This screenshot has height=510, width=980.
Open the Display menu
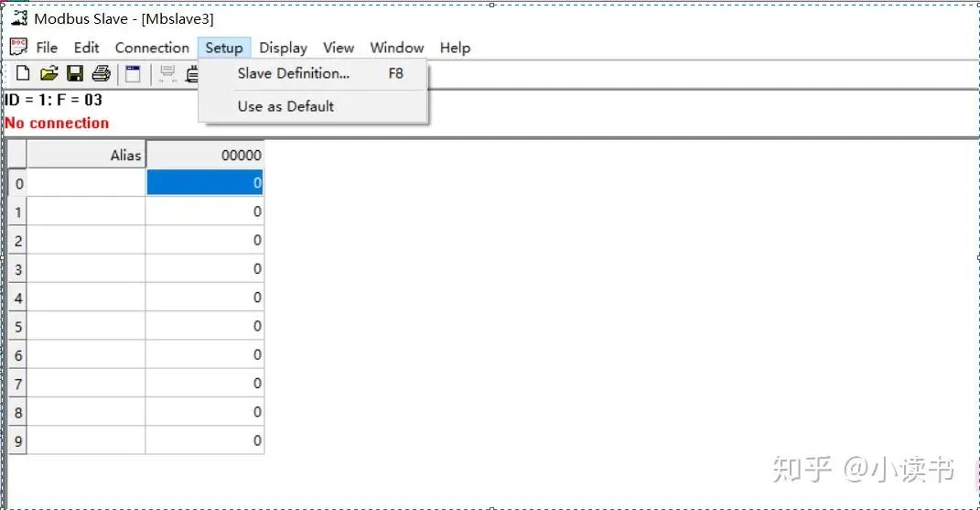coord(283,48)
